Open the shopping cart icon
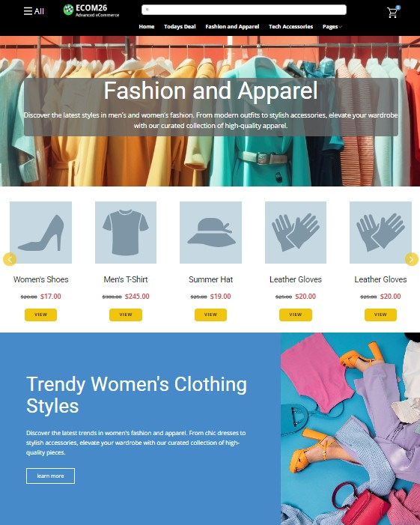 [x=393, y=12]
